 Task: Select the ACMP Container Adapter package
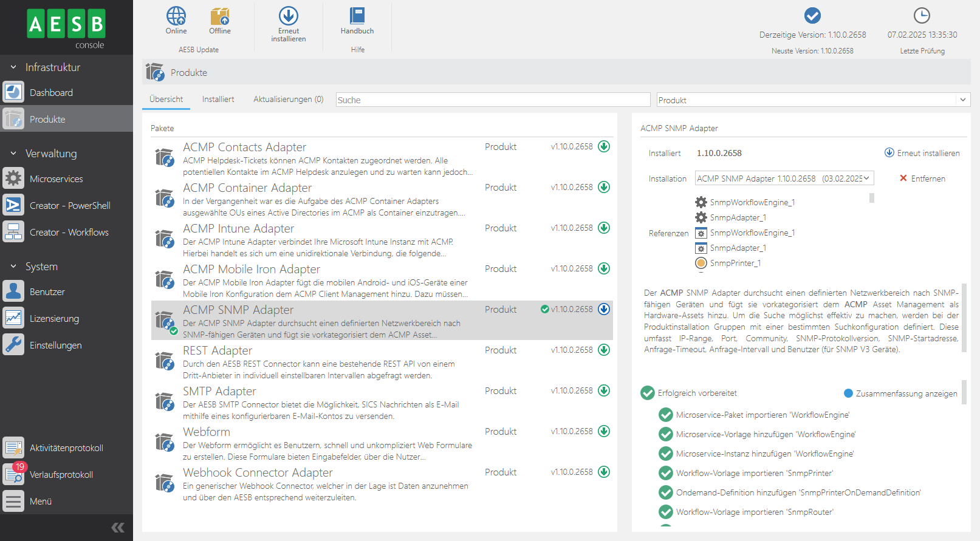pyautogui.click(x=382, y=199)
